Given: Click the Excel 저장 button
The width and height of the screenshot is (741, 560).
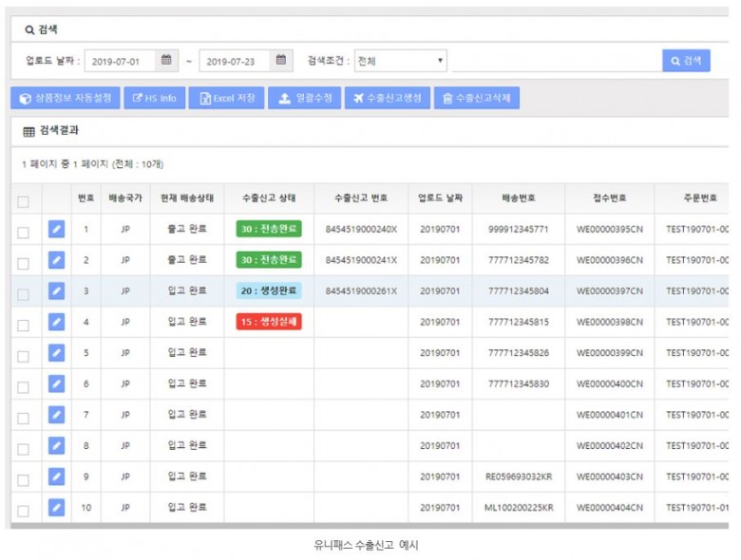Looking at the screenshot, I should click(226, 98).
